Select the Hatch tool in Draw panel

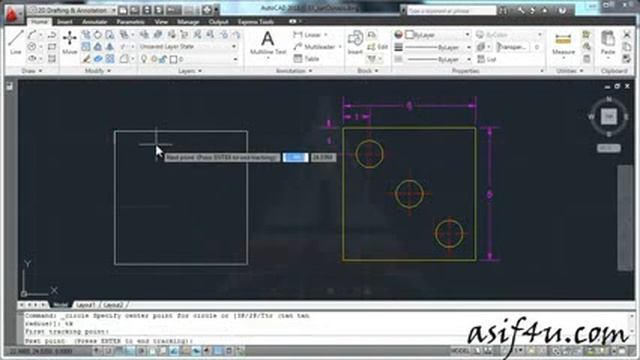coord(52,59)
